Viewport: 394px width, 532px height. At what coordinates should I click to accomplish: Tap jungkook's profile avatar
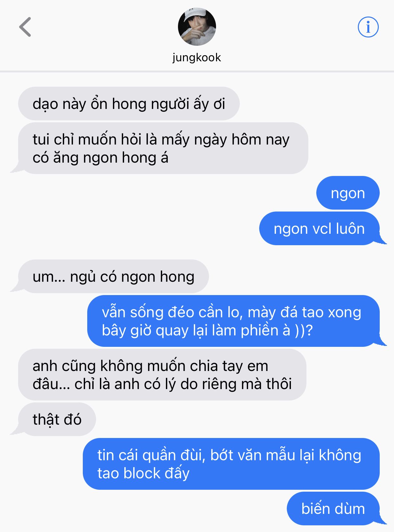[x=197, y=27]
